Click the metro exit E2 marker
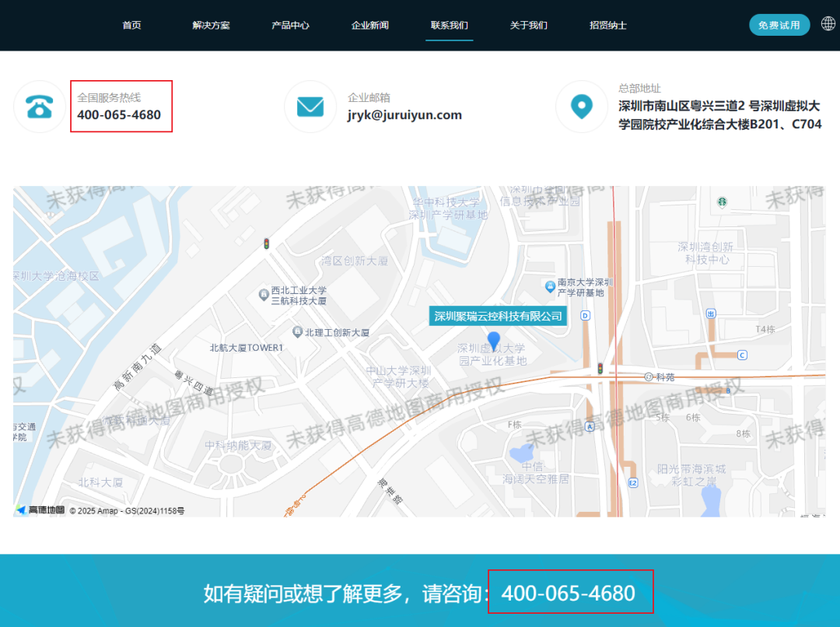This screenshot has width=840, height=627. coord(633,483)
